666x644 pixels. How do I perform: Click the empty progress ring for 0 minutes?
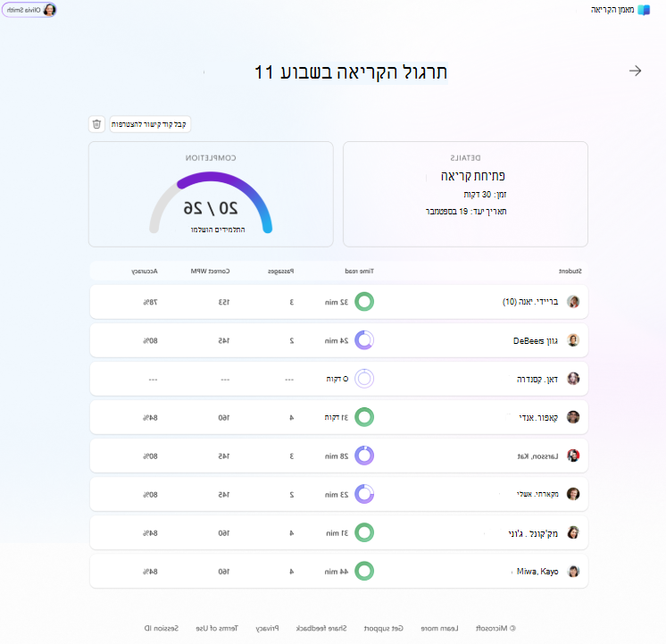pyautogui.click(x=364, y=379)
